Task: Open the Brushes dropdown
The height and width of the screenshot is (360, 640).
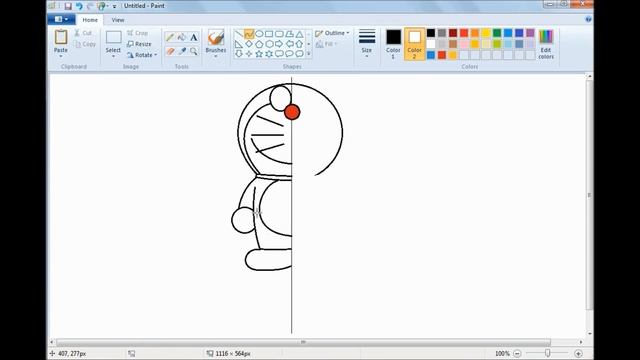Action: pos(216,56)
